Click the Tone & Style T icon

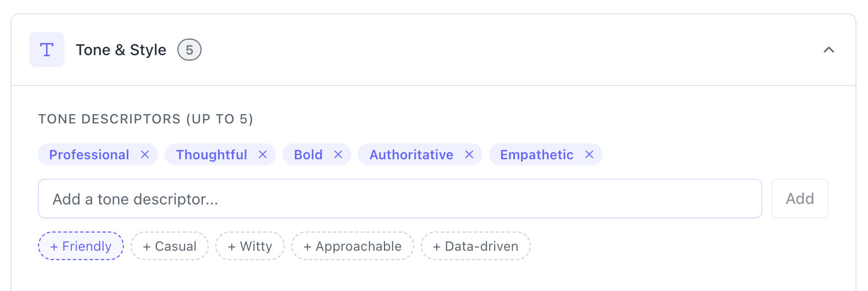click(47, 50)
